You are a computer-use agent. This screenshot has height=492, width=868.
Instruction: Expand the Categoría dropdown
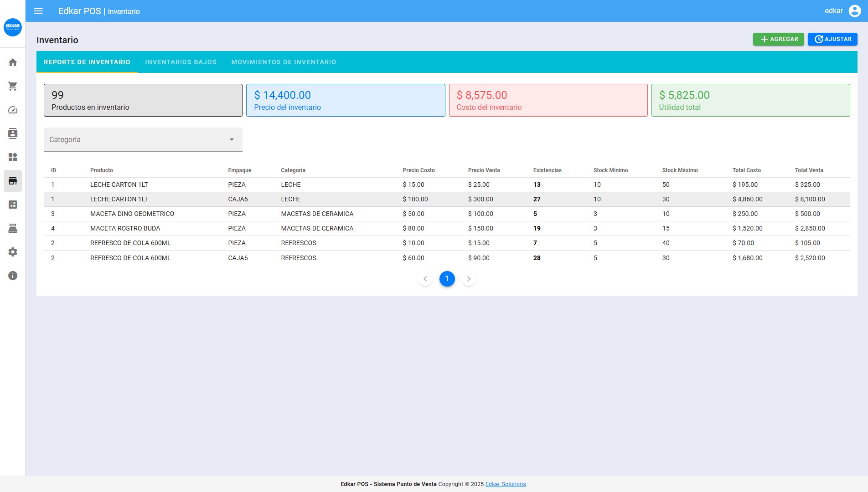[x=143, y=139]
